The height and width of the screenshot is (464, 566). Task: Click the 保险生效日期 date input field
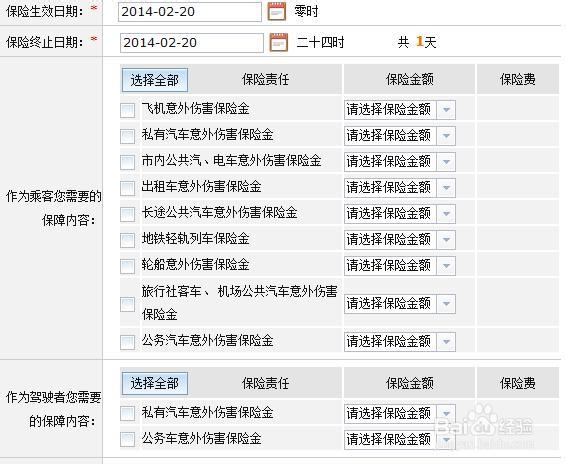tap(190, 12)
